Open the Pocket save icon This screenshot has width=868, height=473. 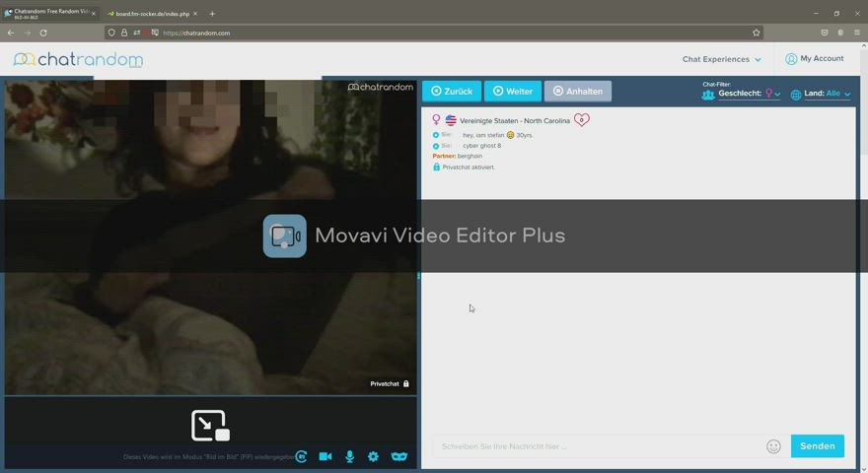tap(825, 33)
